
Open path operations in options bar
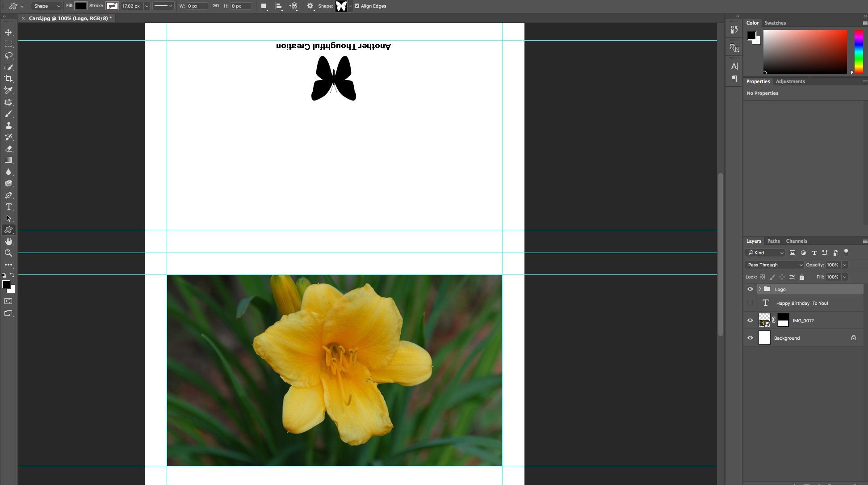(264, 6)
